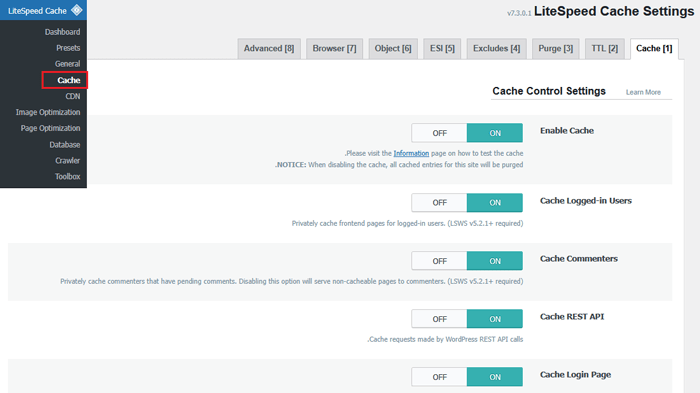Set Cache Login Page to ON
The width and height of the screenshot is (700, 393).
pyautogui.click(x=495, y=377)
